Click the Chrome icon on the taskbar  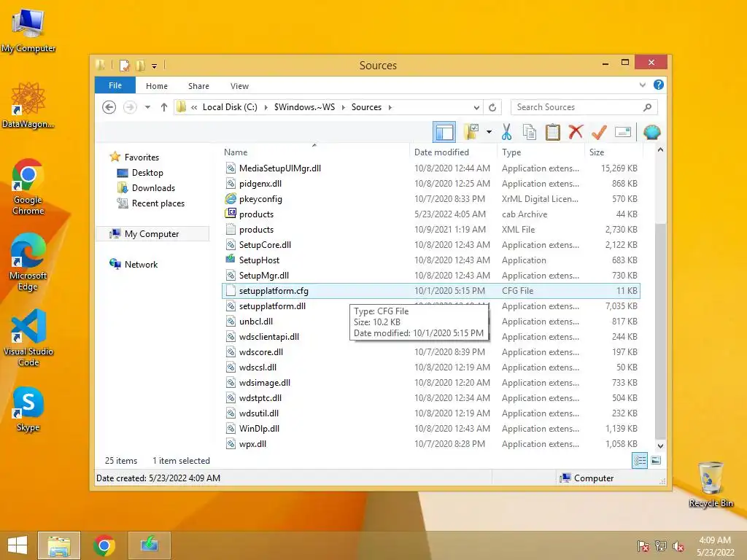104,545
